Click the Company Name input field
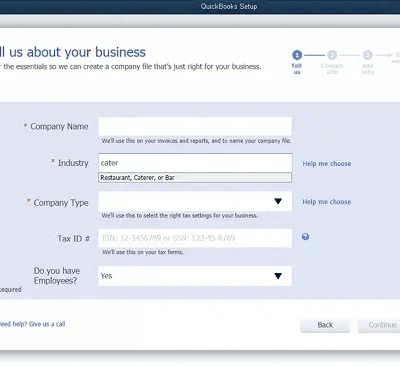 [x=195, y=126]
